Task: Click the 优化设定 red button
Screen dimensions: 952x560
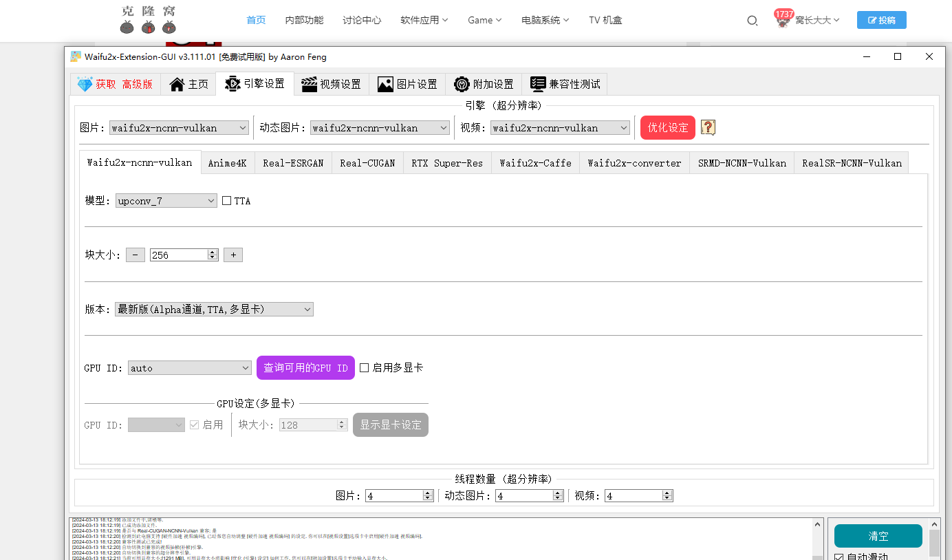Action: 668,128
